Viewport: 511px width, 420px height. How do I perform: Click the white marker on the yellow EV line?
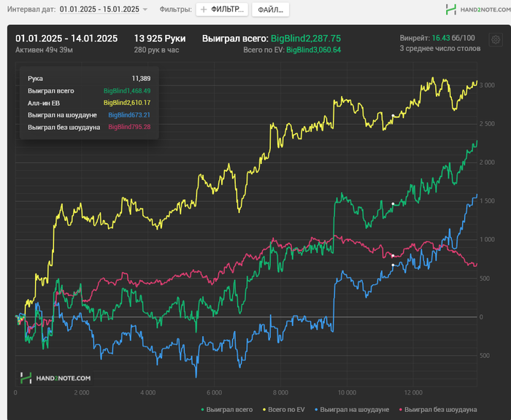point(393,116)
